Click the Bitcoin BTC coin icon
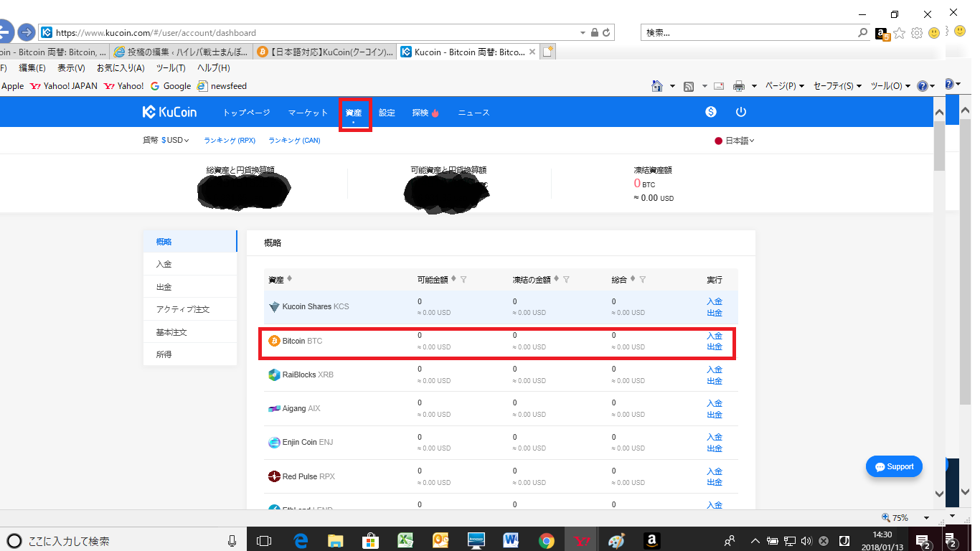Viewport: 980px width, 551px height. point(274,341)
